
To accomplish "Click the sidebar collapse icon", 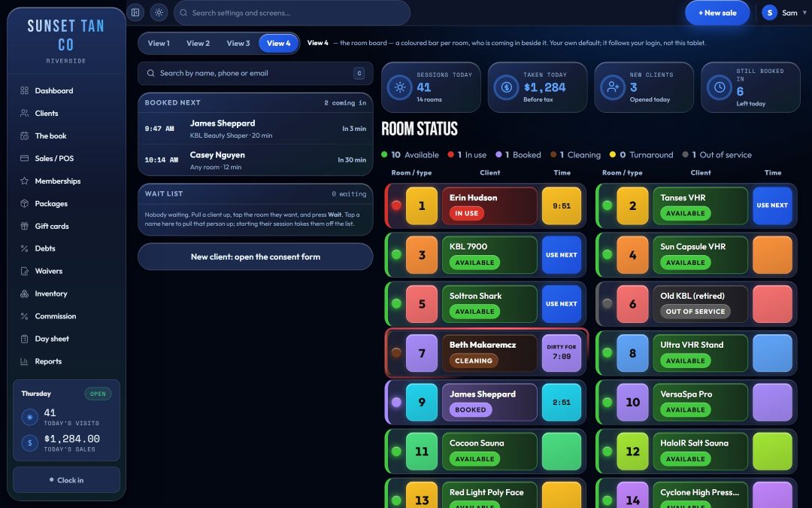I will tap(135, 13).
